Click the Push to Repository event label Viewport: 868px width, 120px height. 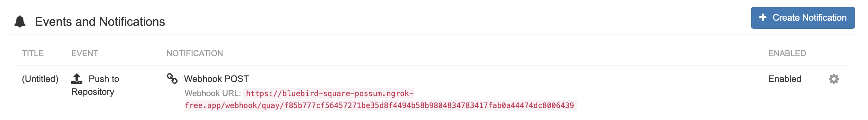95,85
